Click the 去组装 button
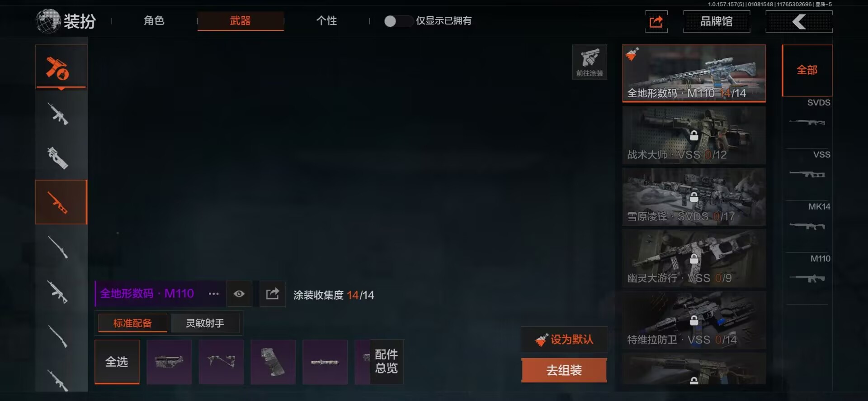The height and width of the screenshot is (401, 868). (x=564, y=370)
